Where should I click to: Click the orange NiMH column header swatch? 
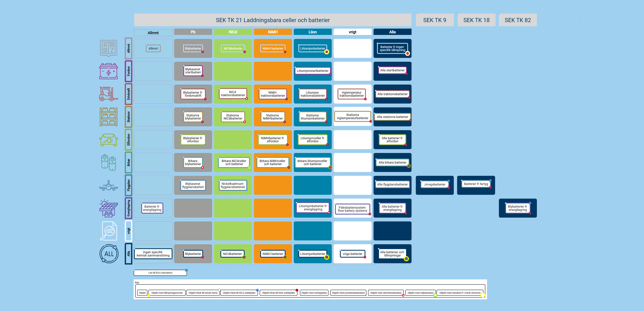273,32
